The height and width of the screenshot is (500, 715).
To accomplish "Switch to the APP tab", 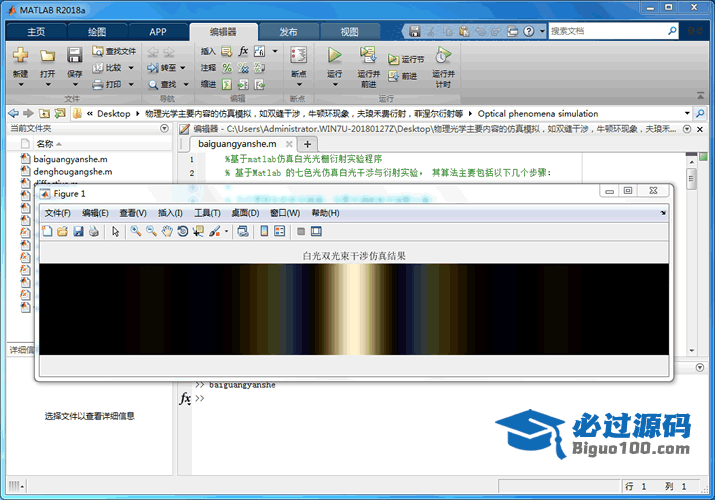I will (158, 32).
